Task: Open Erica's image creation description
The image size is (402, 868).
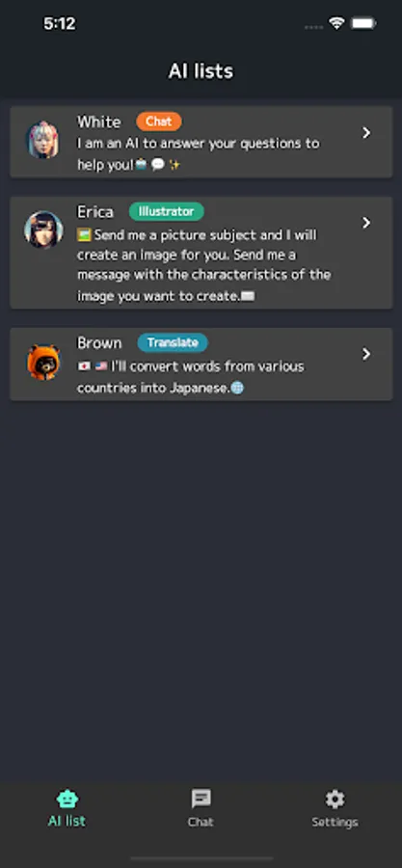Action: click(x=204, y=265)
